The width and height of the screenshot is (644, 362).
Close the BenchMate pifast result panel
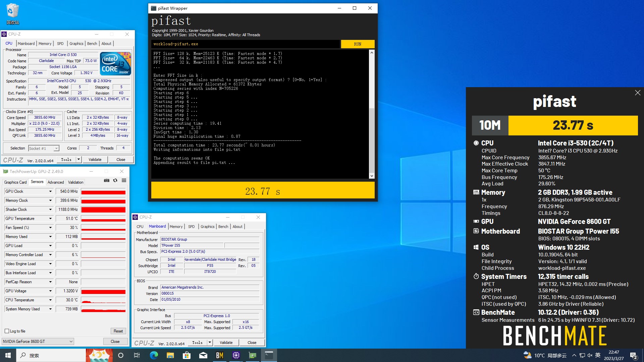tap(638, 93)
